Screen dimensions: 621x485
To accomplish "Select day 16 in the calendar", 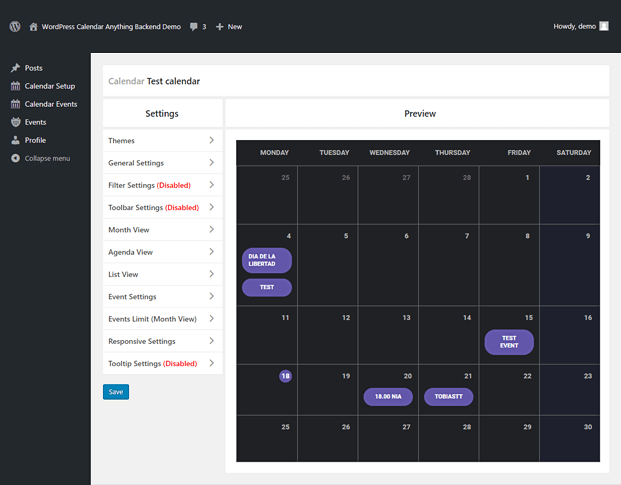I will (x=588, y=318).
